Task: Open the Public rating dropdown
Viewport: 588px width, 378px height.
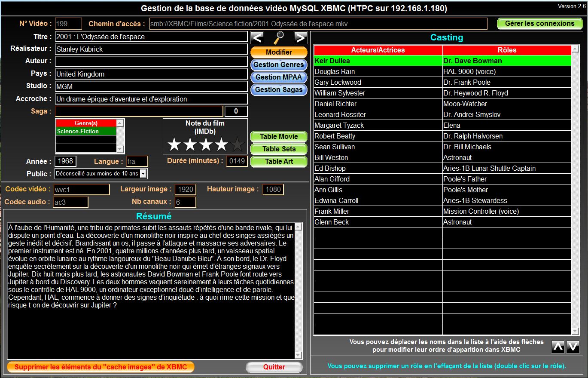Action: (x=143, y=174)
